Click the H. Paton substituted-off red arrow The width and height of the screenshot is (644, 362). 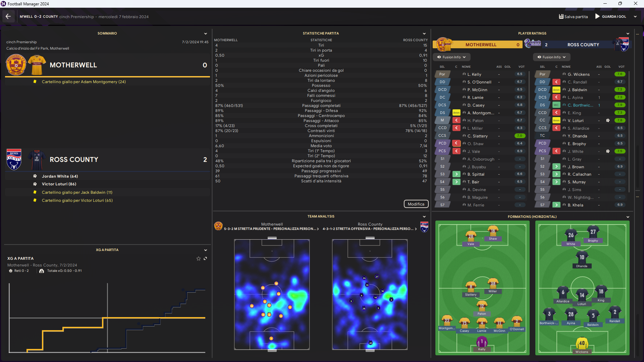coord(456,120)
